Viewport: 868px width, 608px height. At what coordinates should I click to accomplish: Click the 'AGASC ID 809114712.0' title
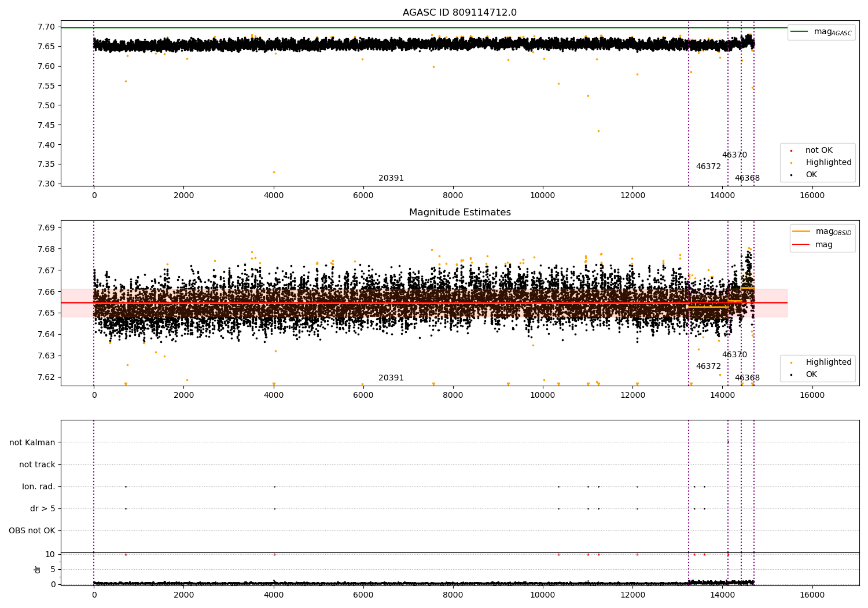click(459, 13)
